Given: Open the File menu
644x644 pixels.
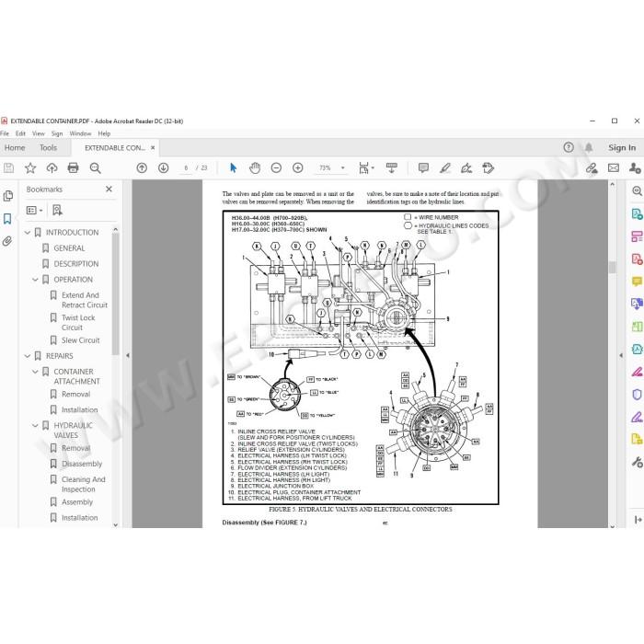Looking at the screenshot, I should (x=5, y=133).
